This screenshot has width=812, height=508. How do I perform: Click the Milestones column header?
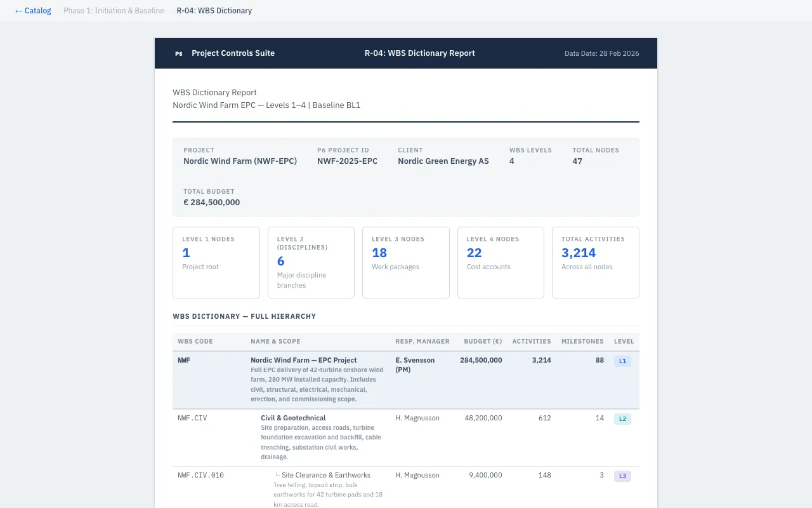coord(582,342)
